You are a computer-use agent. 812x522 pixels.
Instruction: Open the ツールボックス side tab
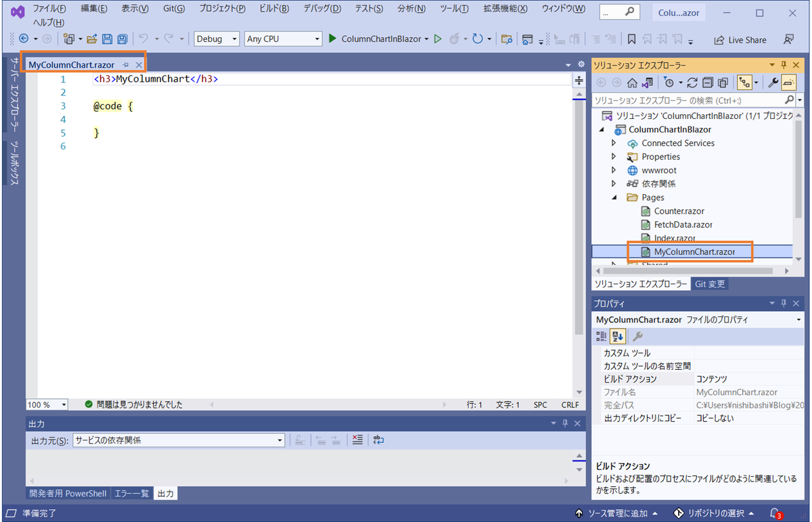[14, 162]
